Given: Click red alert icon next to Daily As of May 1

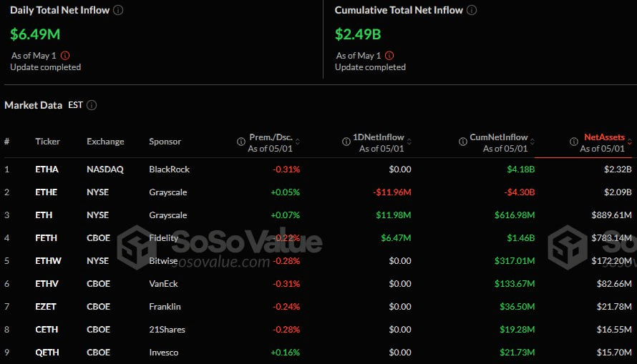Looking at the screenshot, I should (65, 56).
